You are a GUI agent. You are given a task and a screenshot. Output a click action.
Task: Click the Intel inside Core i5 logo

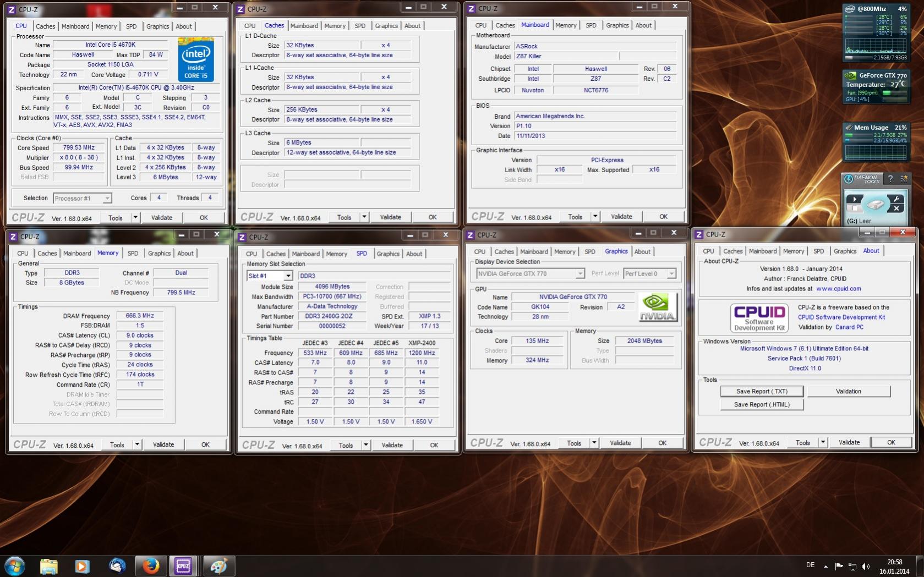tap(196, 60)
